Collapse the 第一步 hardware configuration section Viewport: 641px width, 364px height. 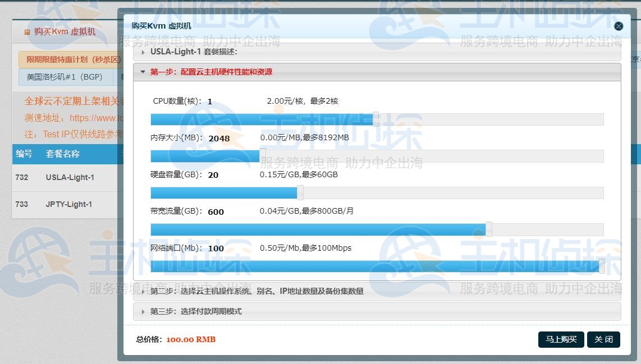pos(211,72)
